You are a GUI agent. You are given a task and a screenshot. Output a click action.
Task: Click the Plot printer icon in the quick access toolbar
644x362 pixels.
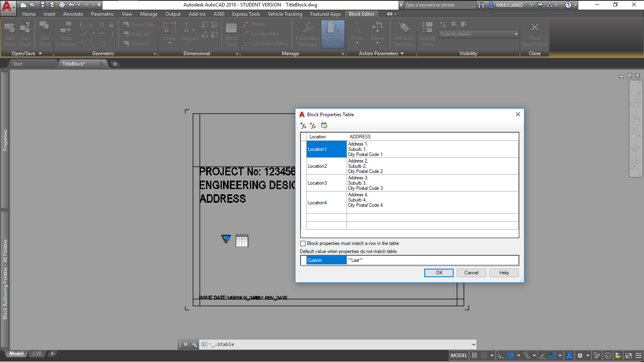[x=62, y=5]
